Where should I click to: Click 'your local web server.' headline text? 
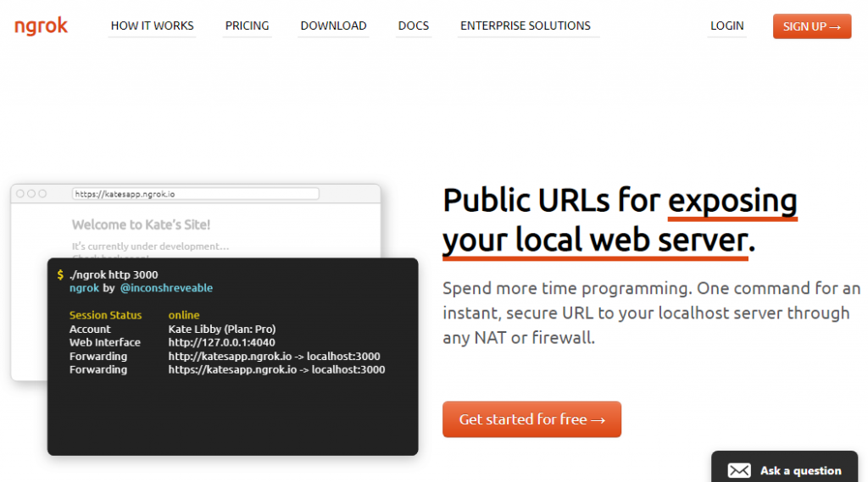[598, 241]
